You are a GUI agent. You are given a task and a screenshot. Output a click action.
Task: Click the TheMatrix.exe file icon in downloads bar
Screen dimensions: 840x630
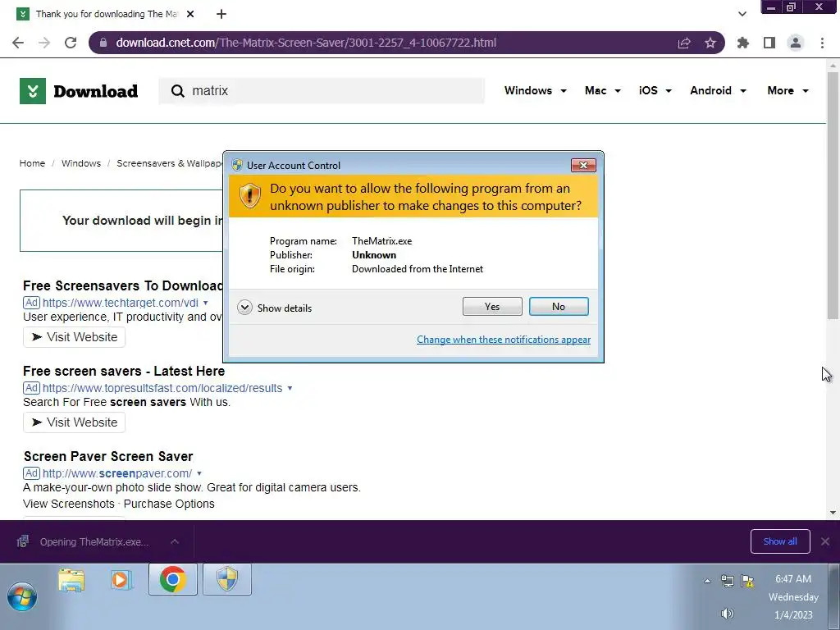pyautogui.click(x=22, y=541)
